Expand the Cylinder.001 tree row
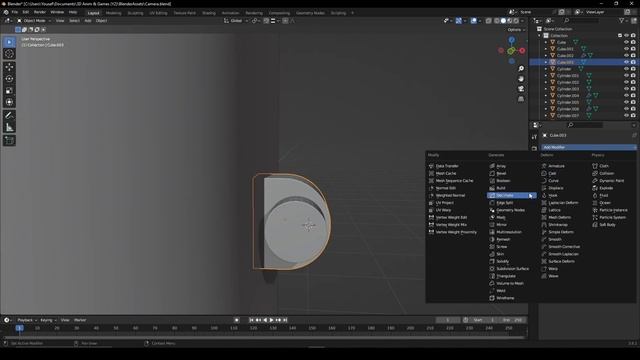This screenshot has width=640, height=360. (x=546, y=76)
